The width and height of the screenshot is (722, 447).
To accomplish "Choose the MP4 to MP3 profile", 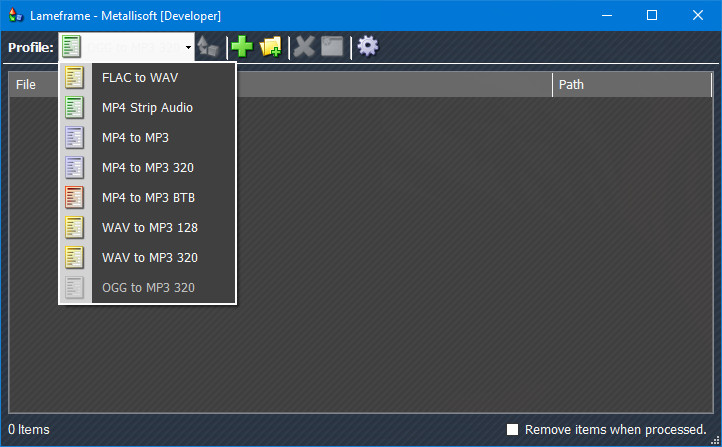I will click(135, 138).
